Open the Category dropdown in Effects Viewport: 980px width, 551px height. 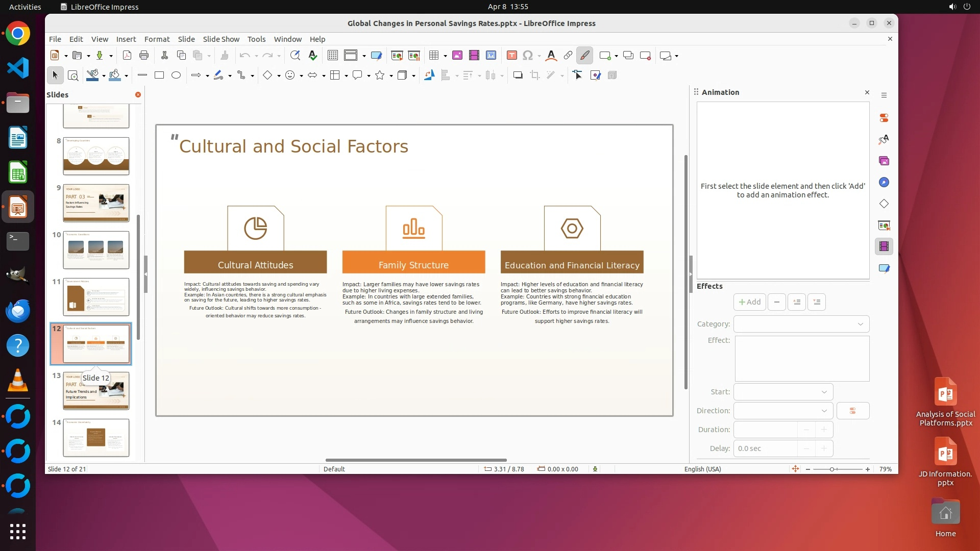[x=801, y=324]
